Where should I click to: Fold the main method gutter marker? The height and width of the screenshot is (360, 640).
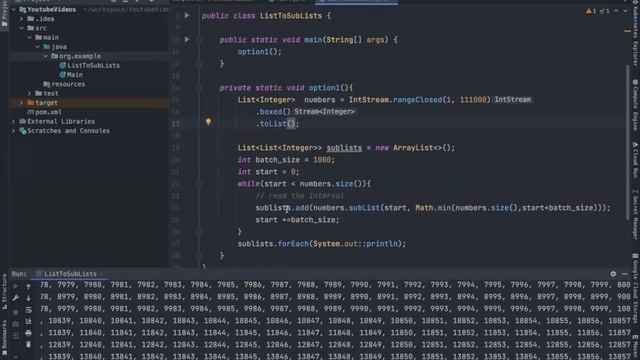pos(199,40)
